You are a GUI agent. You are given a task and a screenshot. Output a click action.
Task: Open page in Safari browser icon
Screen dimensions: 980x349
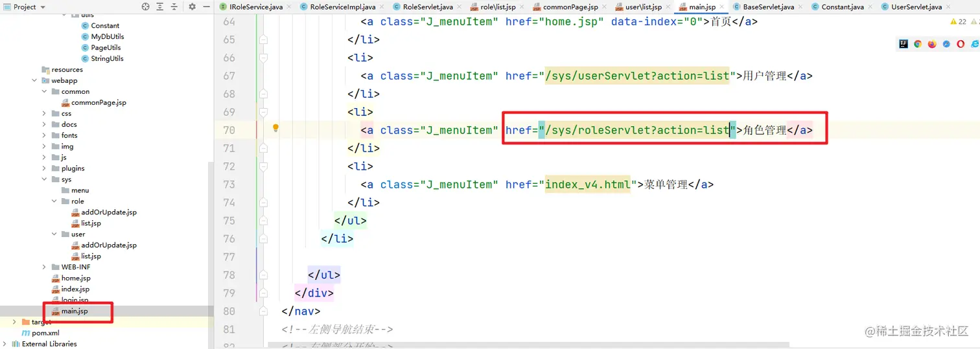[x=946, y=44]
